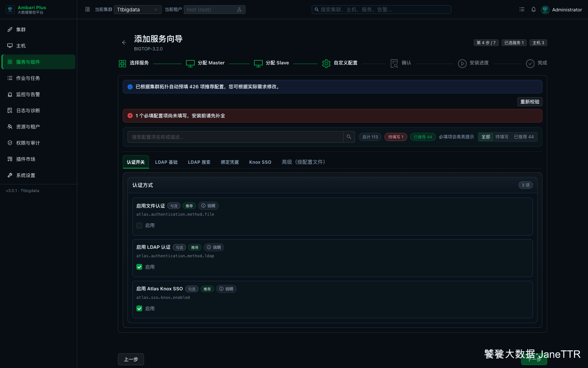Switch to the 绑定凭据 tab
This screenshot has width=588, height=368.
[x=230, y=162]
